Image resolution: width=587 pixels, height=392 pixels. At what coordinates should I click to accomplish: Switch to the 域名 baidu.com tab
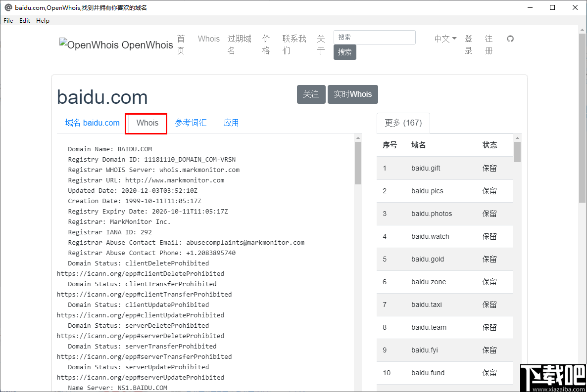pos(92,123)
